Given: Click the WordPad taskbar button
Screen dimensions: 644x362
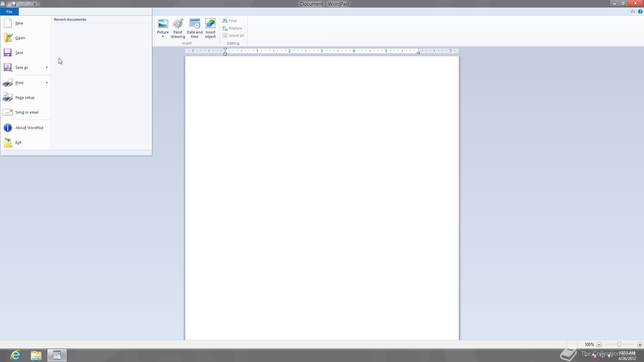Looking at the screenshot, I should coord(57,355).
